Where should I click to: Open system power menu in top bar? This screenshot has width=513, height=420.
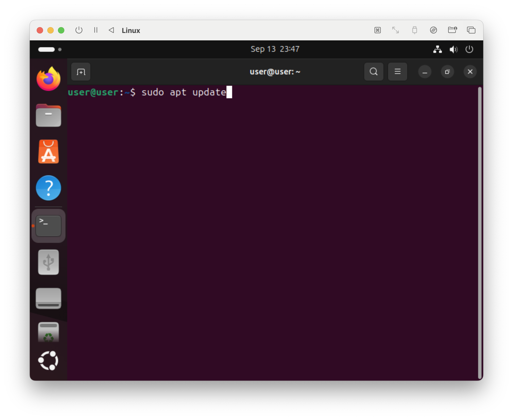coord(469,49)
